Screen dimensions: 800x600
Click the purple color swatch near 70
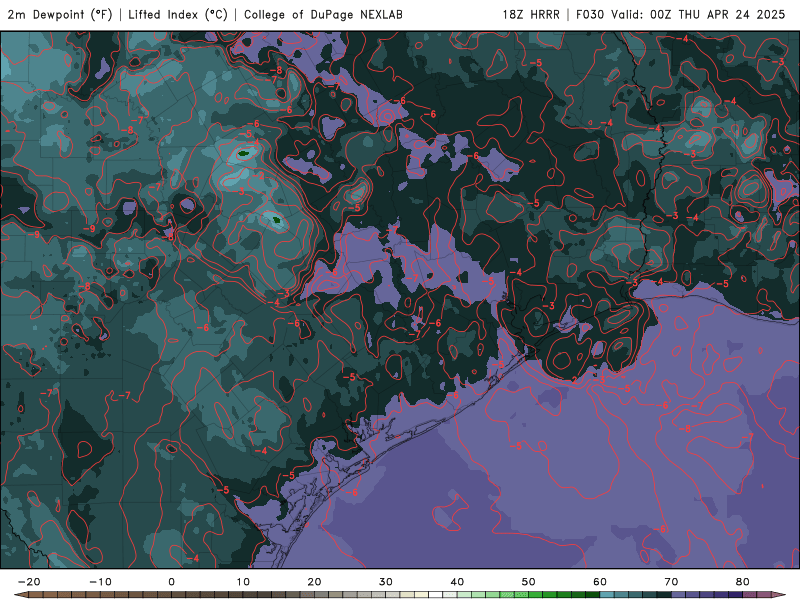click(x=678, y=595)
